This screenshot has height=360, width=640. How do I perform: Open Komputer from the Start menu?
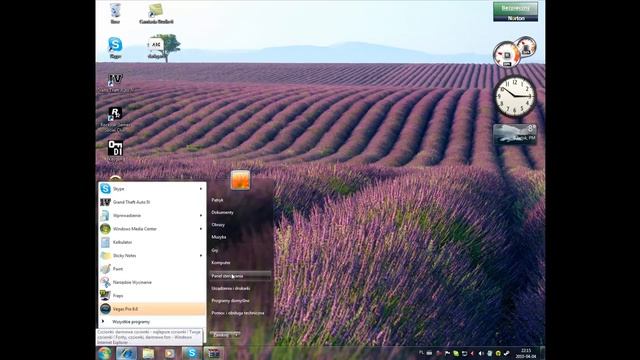pos(221,262)
